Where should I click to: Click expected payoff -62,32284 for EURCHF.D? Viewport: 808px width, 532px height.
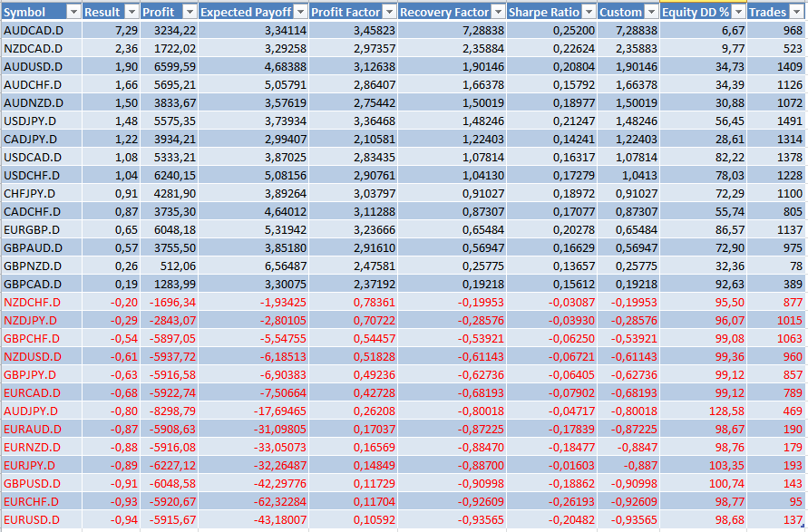click(x=280, y=501)
